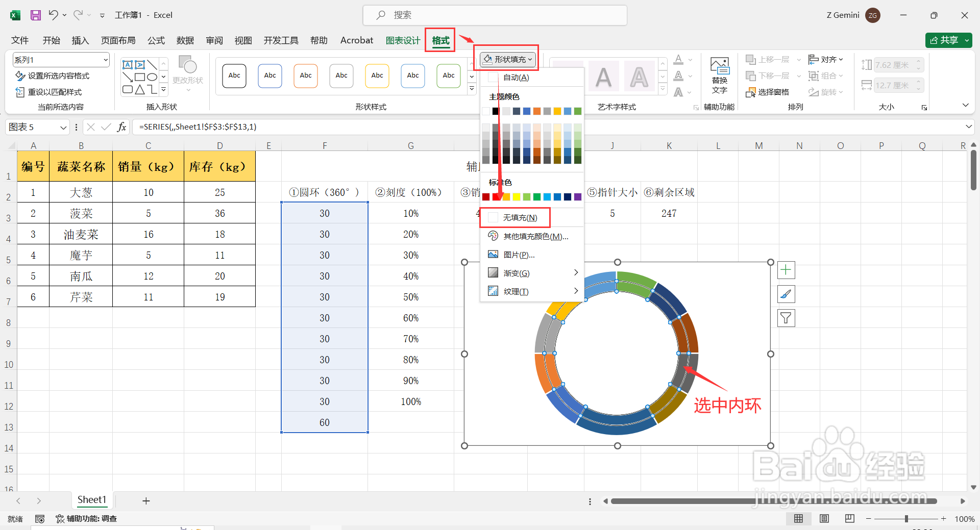Add a new sheet with plus button

point(146,501)
